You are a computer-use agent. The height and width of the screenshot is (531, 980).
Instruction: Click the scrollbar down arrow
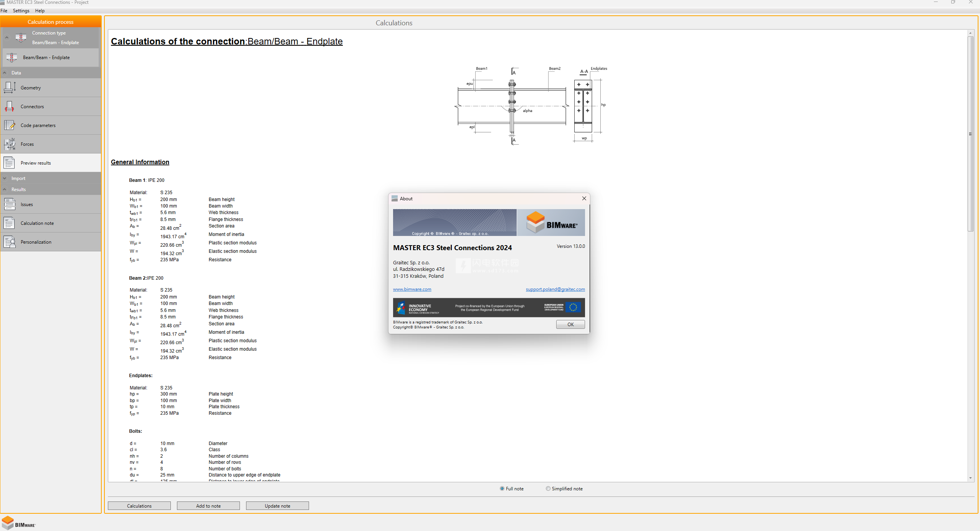pos(970,478)
